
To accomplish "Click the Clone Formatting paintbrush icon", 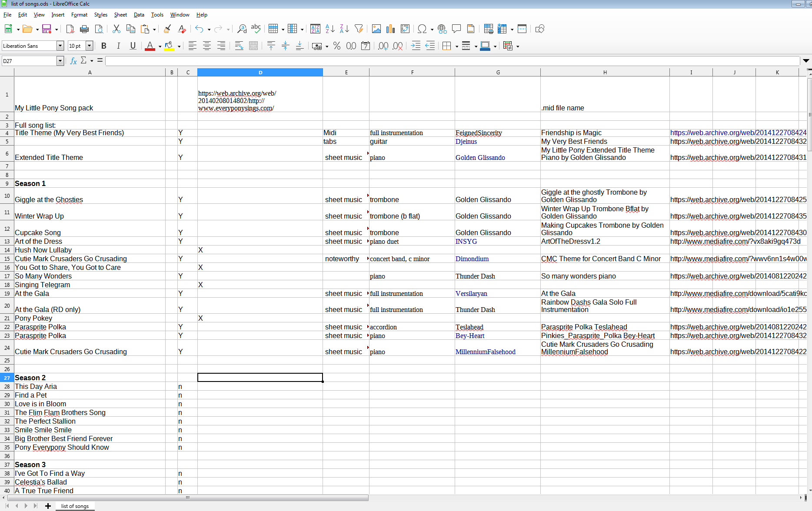I will coord(167,29).
